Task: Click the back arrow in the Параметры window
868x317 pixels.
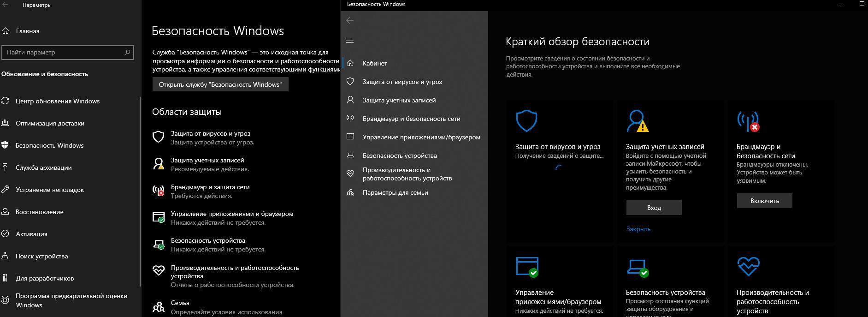Action: (5, 5)
